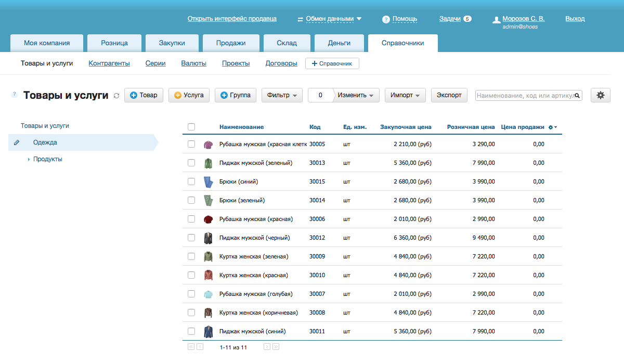
Task: Open the column settings gear in table header
Action: pyautogui.click(x=552, y=127)
